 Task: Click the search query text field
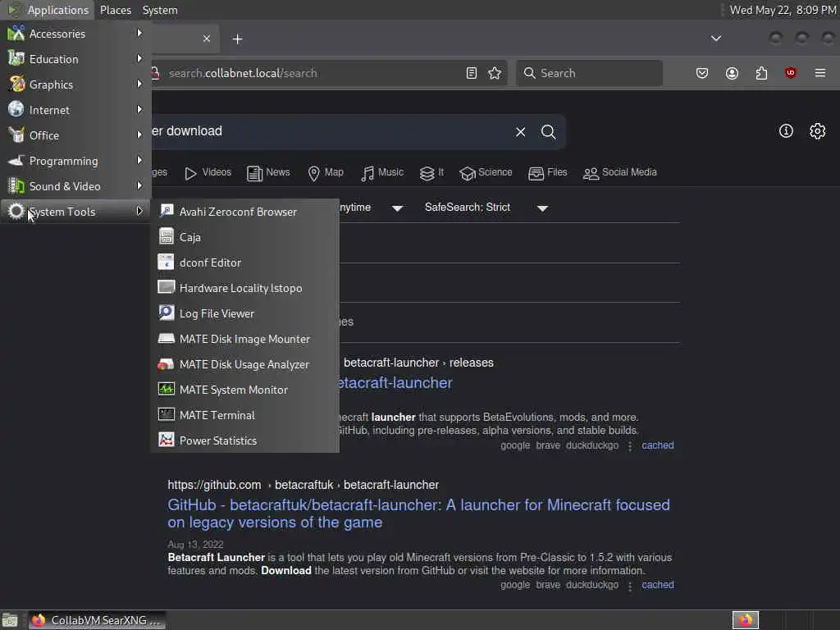point(330,131)
